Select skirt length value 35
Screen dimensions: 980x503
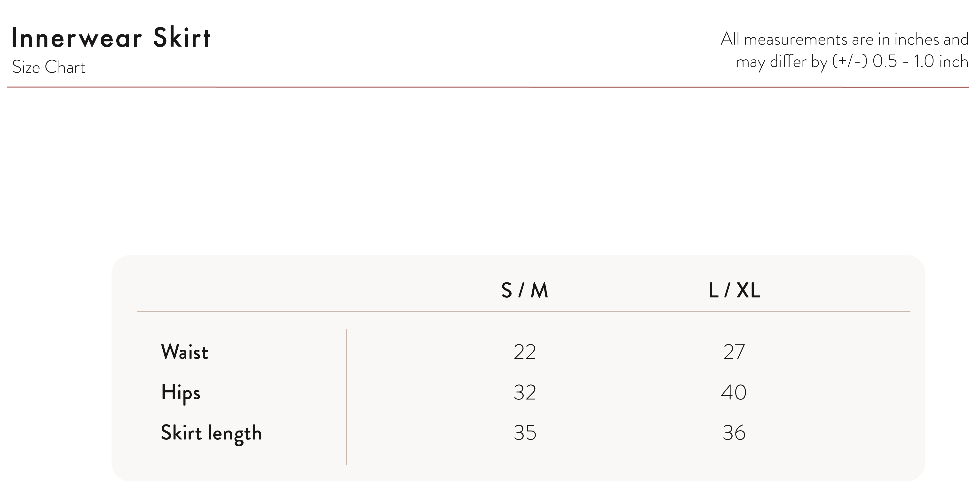[x=525, y=433]
